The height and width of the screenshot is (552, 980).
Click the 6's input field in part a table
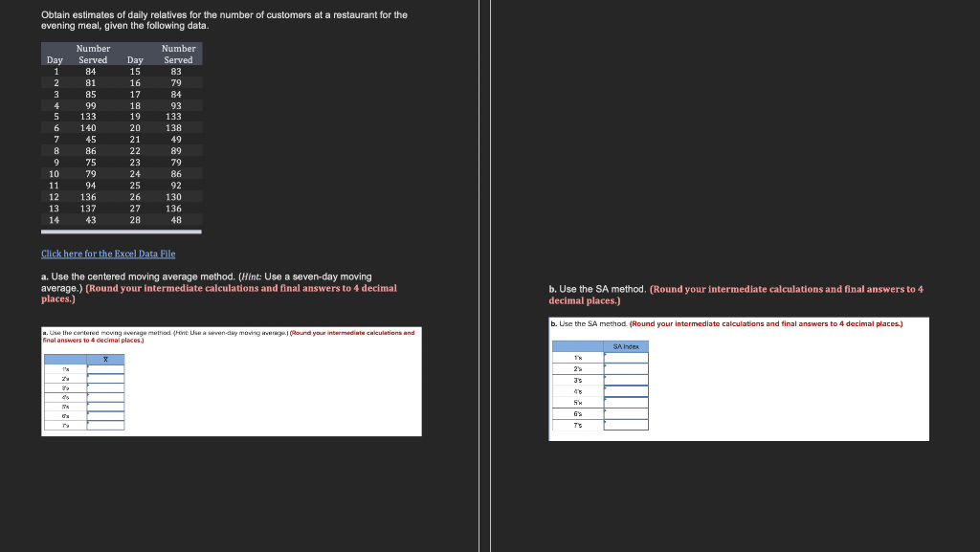(x=105, y=416)
